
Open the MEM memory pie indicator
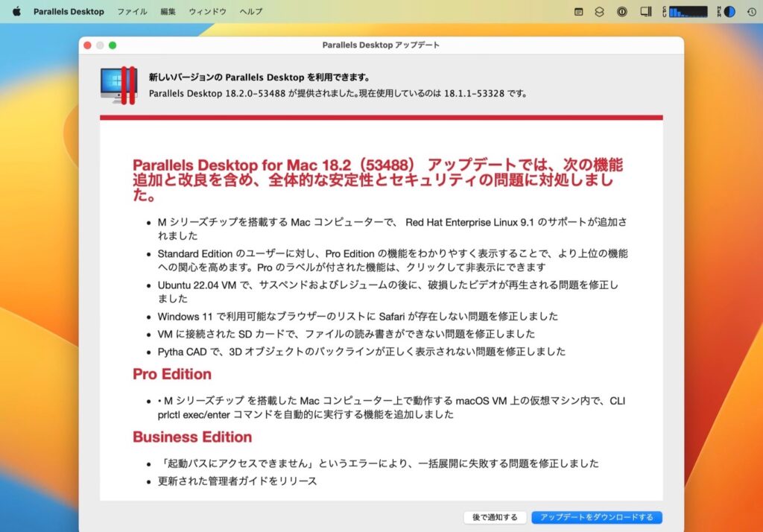tap(726, 12)
